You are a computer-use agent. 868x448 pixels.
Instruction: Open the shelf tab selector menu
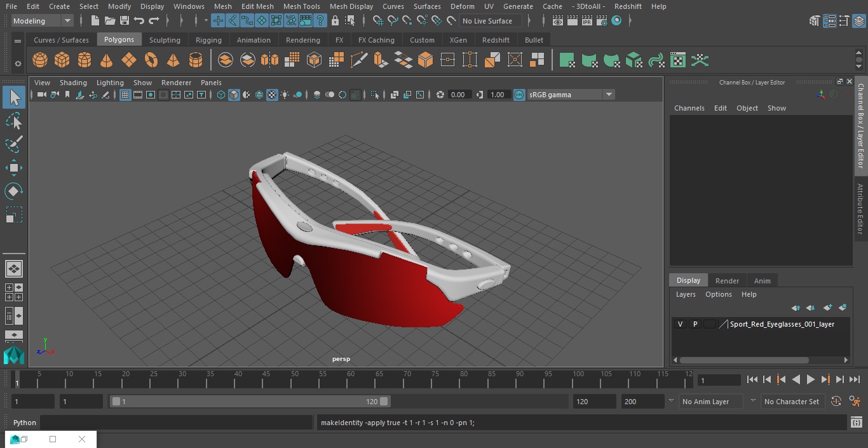coord(18,41)
